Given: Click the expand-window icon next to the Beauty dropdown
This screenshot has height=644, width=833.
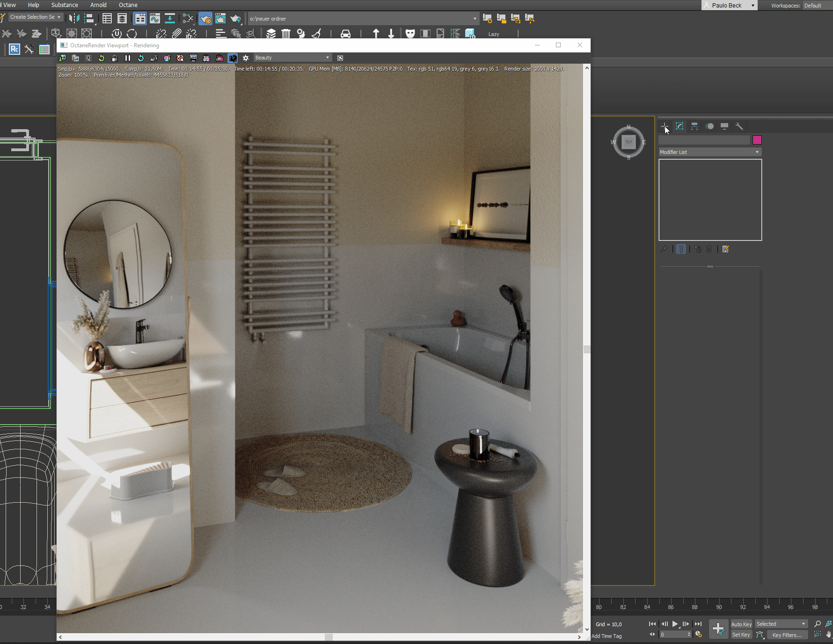Looking at the screenshot, I should pyautogui.click(x=340, y=58).
